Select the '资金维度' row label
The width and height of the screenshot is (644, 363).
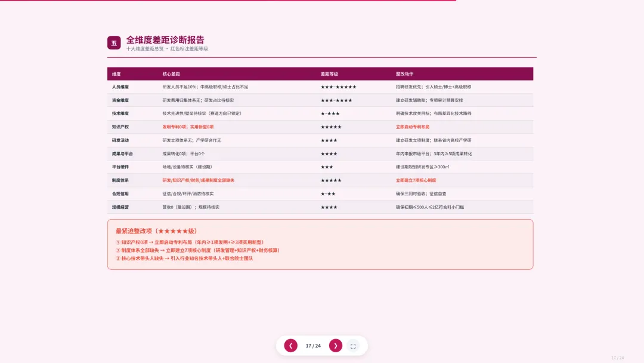click(120, 100)
